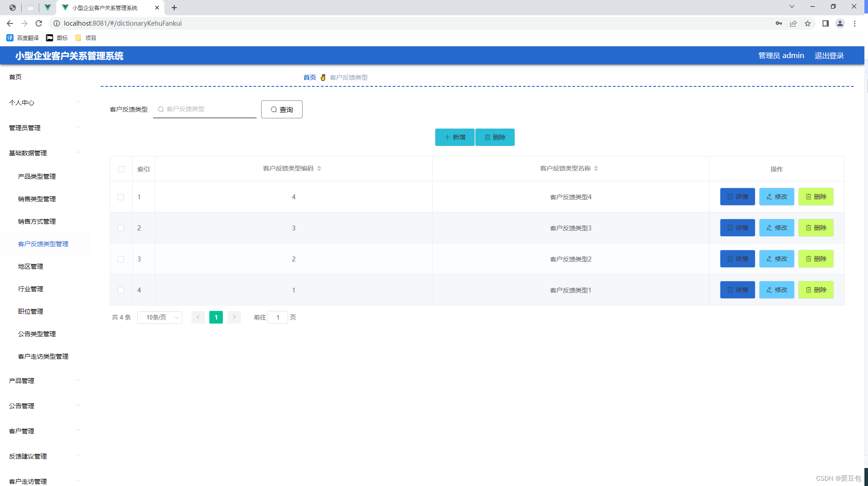Switch to 产品类型管理 in the sidebar
This screenshot has height=486, width=868.
pos(36,176)
